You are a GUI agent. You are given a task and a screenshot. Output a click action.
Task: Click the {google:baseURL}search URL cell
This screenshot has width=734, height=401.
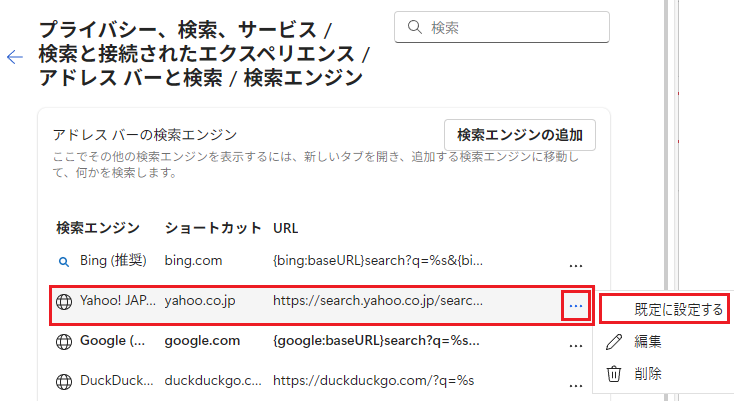click(376, 340)
